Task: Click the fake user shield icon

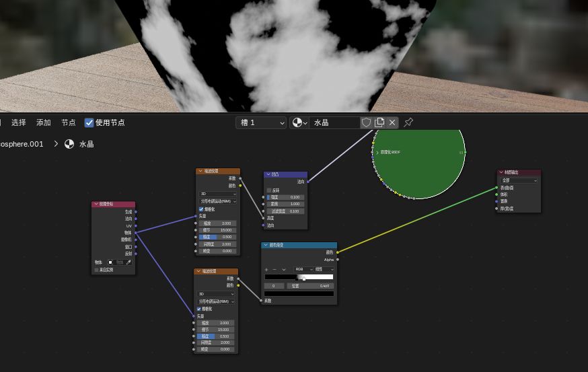Action: tap(366, 122)
